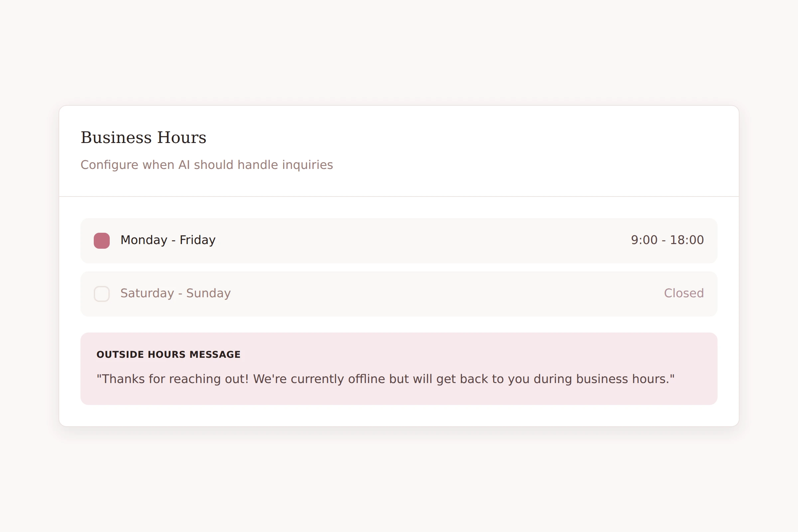798x532 pixels.
Task: Edit the outside hours message text
Action: [x=385, y=379]
